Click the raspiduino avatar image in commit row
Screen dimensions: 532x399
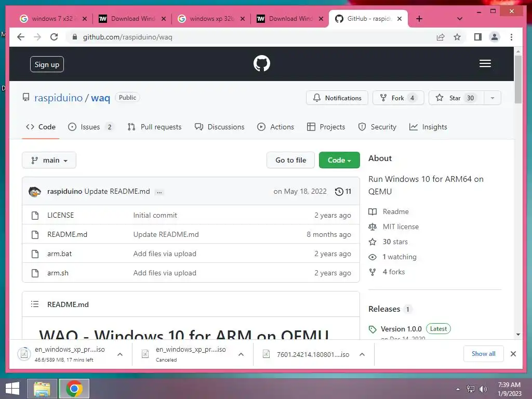click(x=35, y=191)
